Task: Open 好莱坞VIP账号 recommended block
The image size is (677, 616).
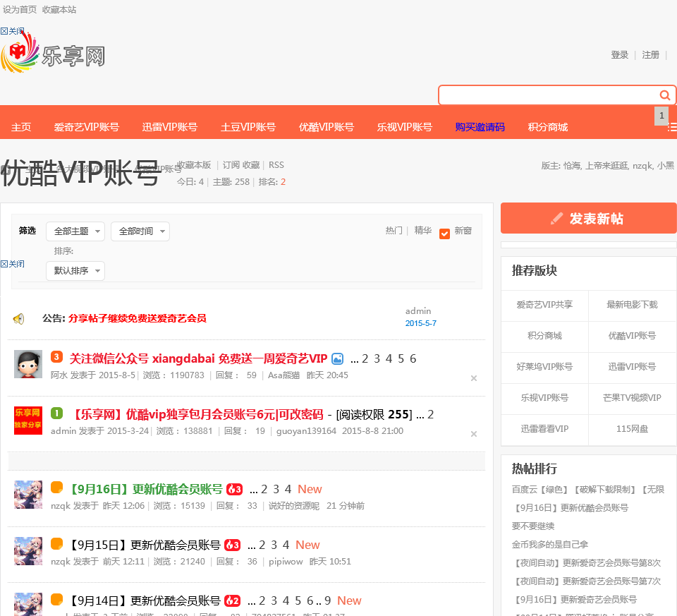Action: [544, 367]
